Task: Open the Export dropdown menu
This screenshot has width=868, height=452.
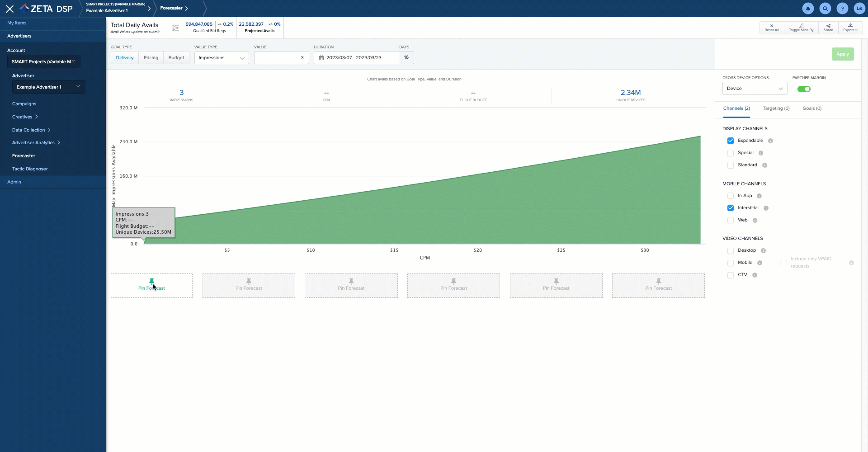Action: (x=850, y=27)
